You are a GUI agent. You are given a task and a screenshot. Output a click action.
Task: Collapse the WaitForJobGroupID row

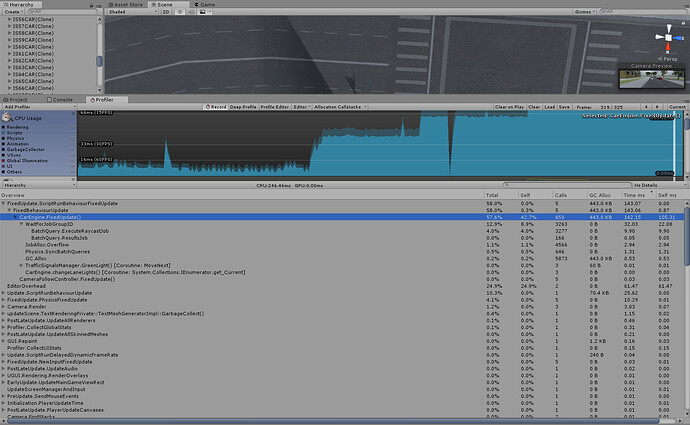point(21,224)
